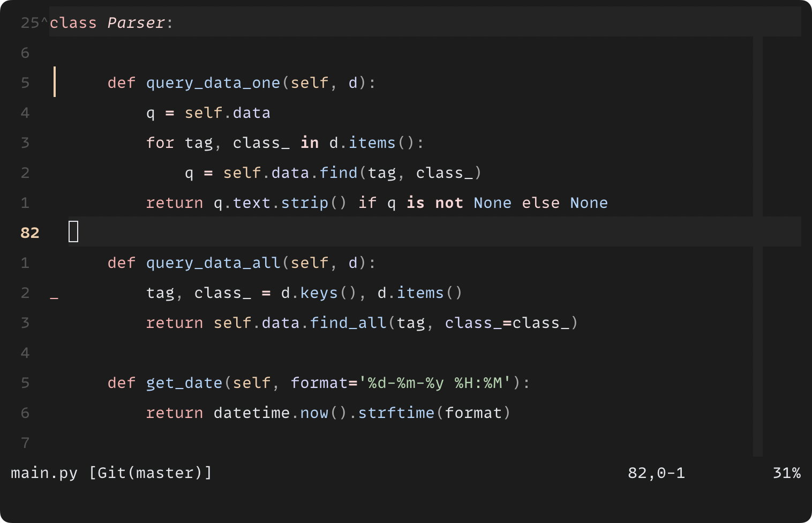Click 'd.keys()' in the tuple assignment

coord(319,293)
